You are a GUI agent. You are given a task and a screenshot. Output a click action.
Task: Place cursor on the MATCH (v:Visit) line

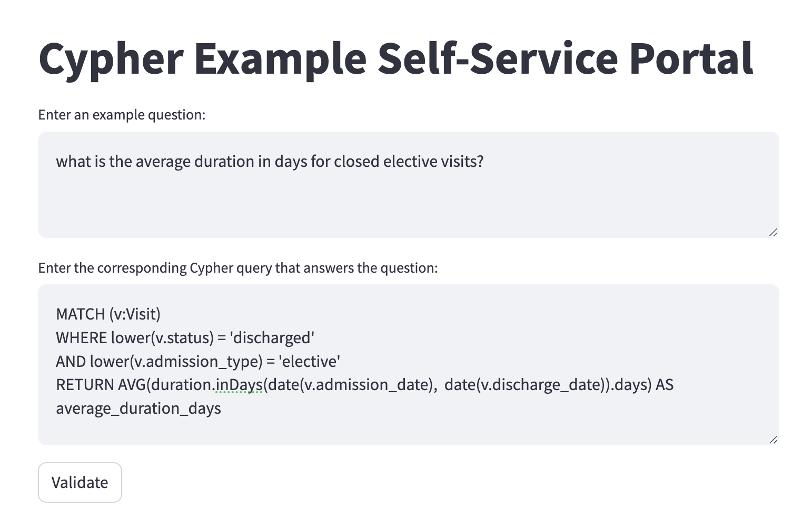coord(108,314)
